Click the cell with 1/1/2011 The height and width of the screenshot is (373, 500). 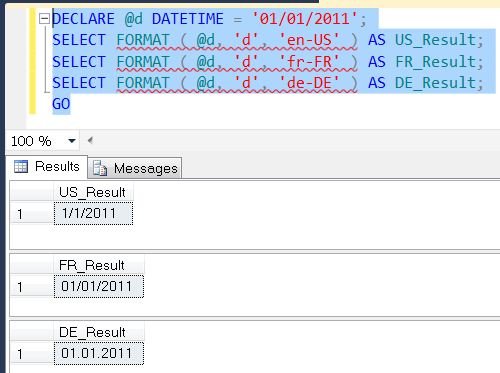[93, 213]
